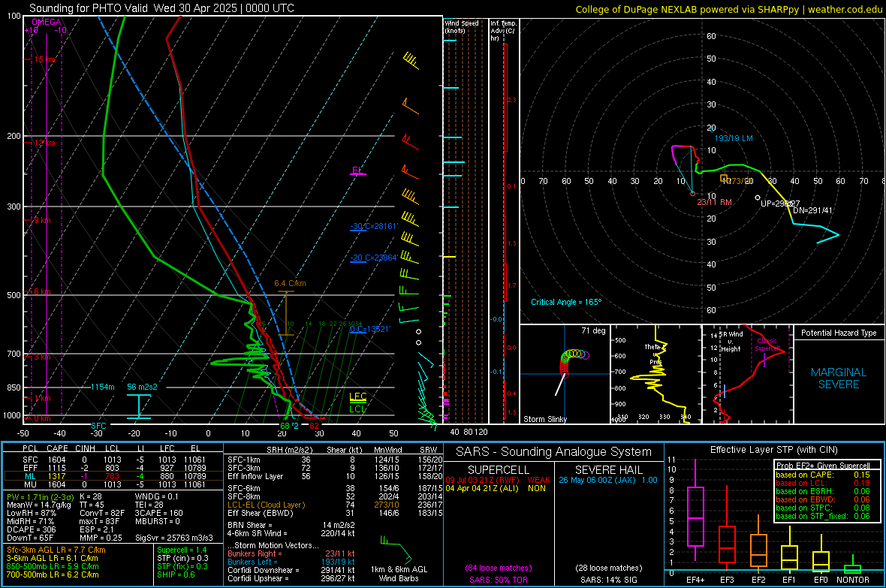Click the '0 C=13521' freezing level label
886x588 pixels.
coord(370,329)
